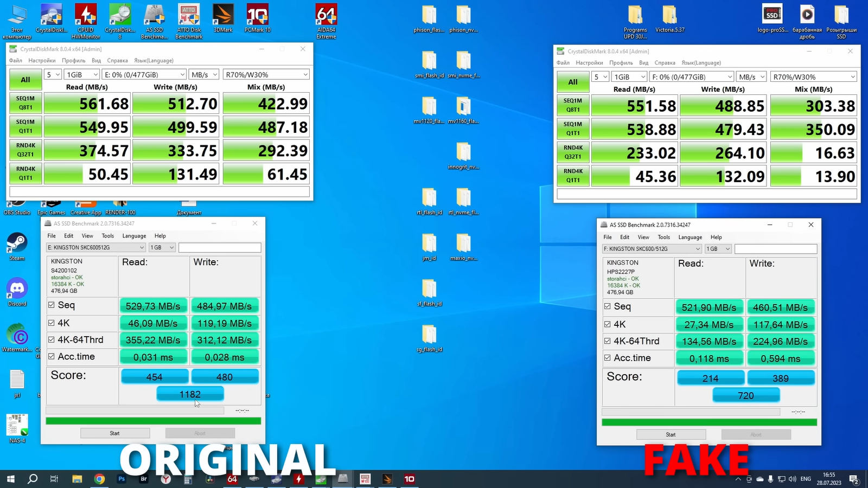The image size is (868, 488).
Task: Launch CPUID HWMonitor desktop shortcut
Action: tap(86, 16)
